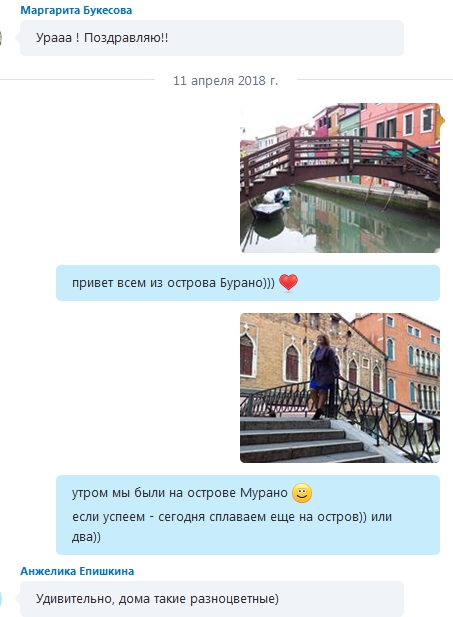This screenshot has height=617, width=453.
Task: Click the orange marker on the Burano photo corner
Action: pos(442,120)
